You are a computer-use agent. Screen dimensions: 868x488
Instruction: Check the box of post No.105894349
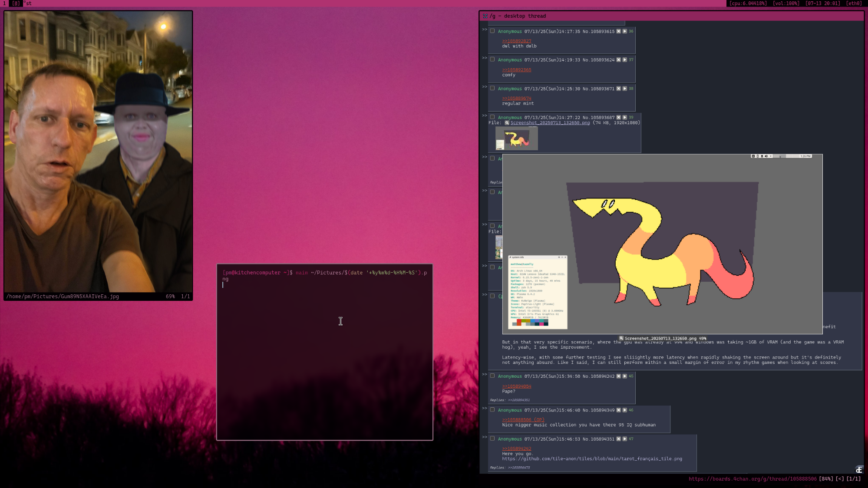pos(492,409)
